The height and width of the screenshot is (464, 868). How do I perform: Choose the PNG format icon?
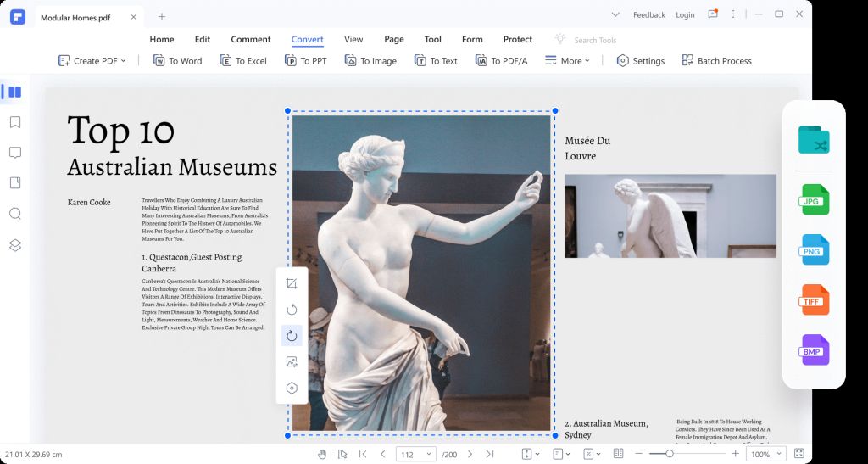pyautogui.click(x=814, y=250)
